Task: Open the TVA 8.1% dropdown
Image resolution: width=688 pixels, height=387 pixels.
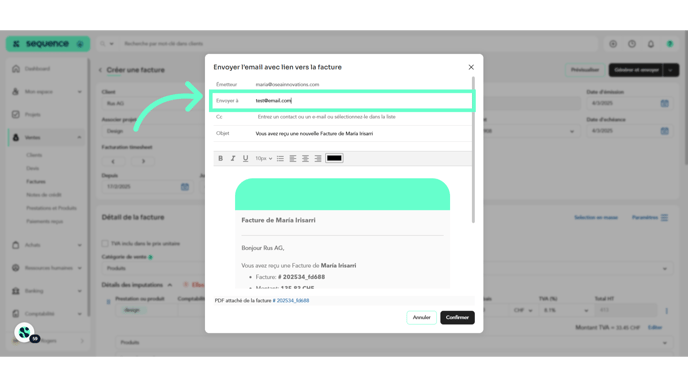Action: pos(566,310)
